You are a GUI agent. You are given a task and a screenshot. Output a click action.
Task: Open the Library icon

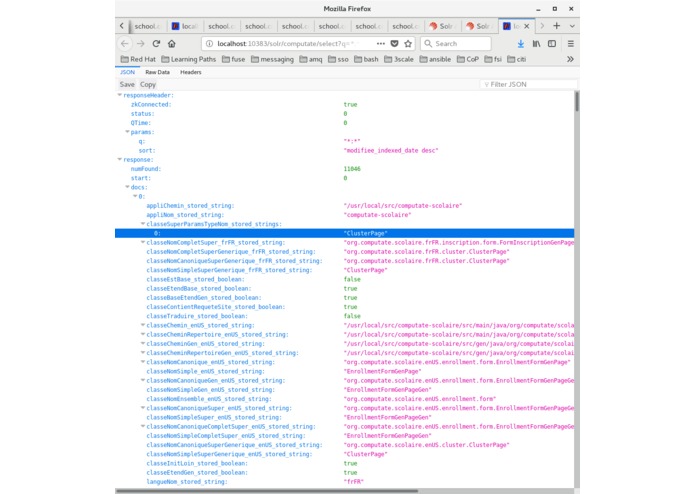(x=536, y=43)
